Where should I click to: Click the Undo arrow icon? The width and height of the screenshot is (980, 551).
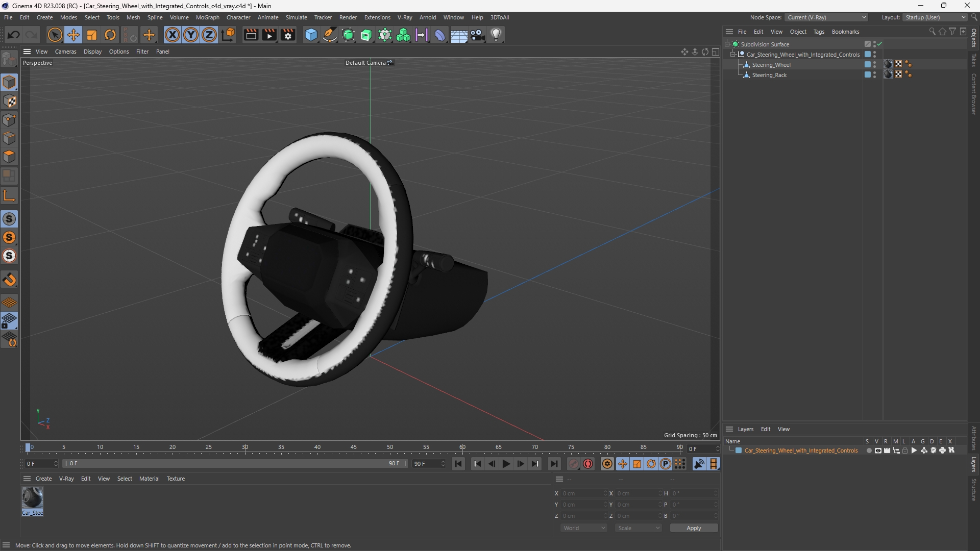pos(14,35)
